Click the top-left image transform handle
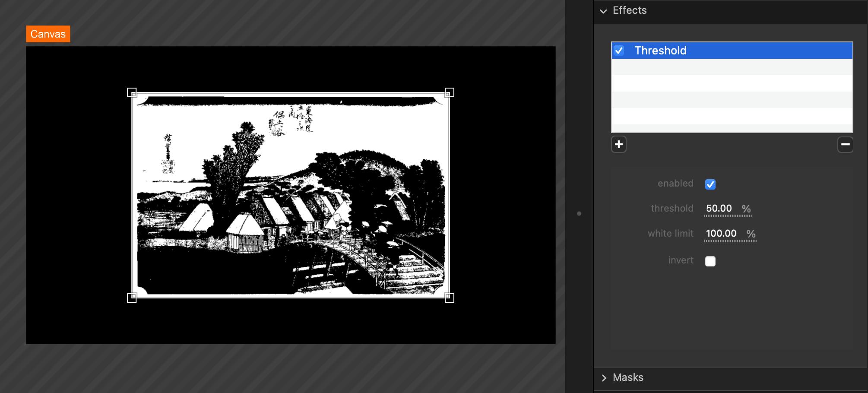Image resolution: width=868 pixels, height=393 pixels. (132, 92)
